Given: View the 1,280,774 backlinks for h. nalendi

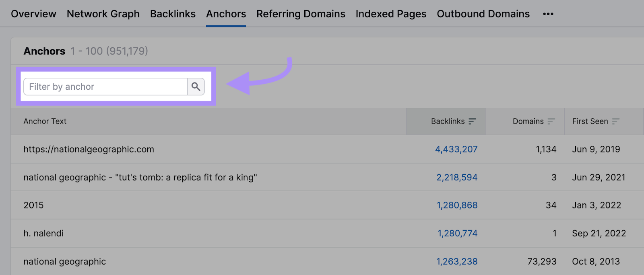Looking at the screenshot, I should (x=457, y=234).
